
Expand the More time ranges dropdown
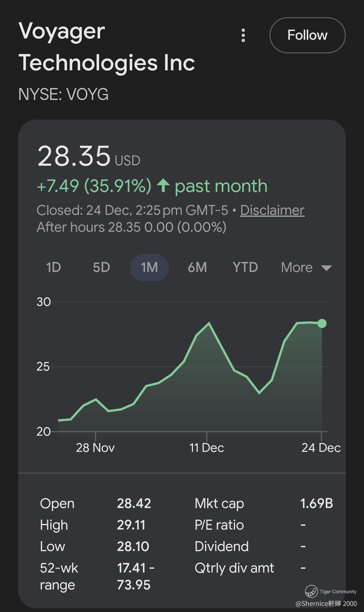coord(297,267)
